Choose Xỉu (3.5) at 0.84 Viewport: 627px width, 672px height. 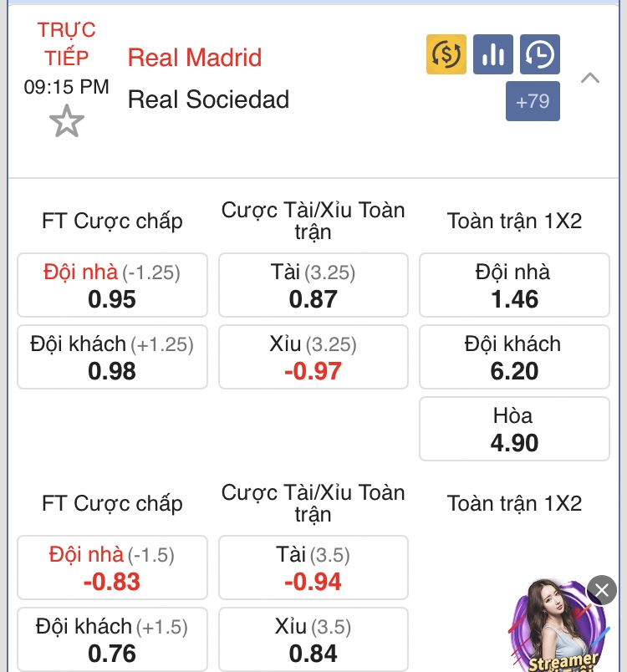pos(313,639)
